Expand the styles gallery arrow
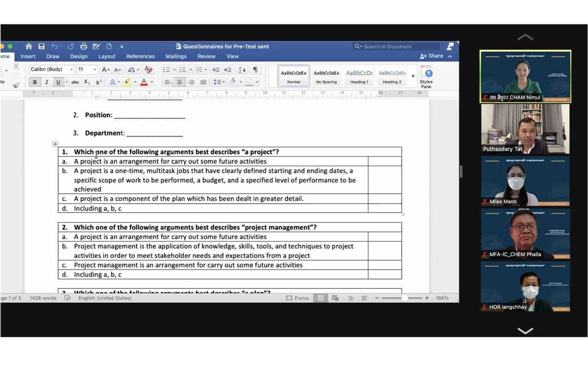The image size is (588, 368). 413,76
